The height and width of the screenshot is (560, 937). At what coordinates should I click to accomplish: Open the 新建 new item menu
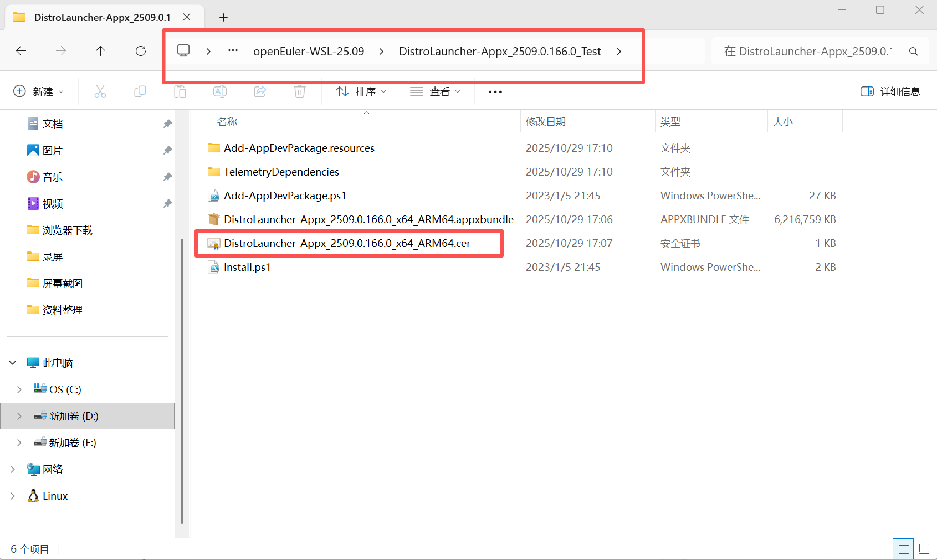(39, 91)
